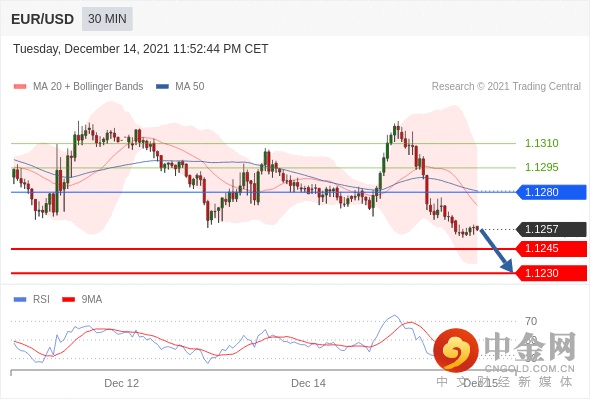Click the Dec 12 date axis label
Image resolution: width=590 pixels, height=400 pixels.
122,383
